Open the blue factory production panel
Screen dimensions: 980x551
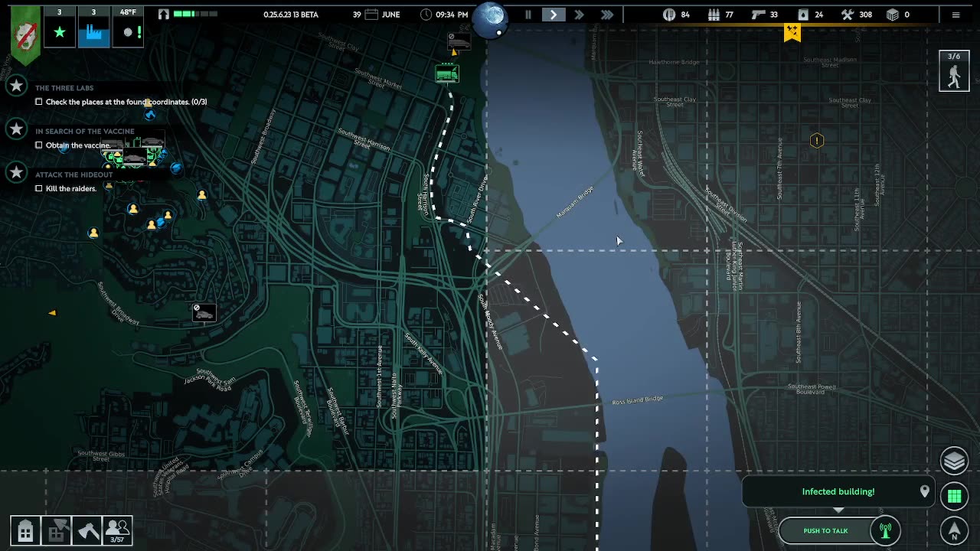[94, 28]
